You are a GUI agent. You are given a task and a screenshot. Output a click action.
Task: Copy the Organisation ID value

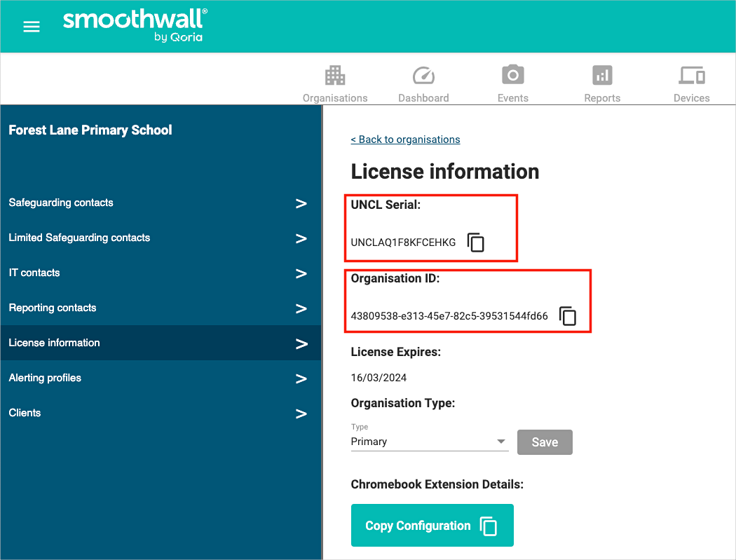point(568,316)
